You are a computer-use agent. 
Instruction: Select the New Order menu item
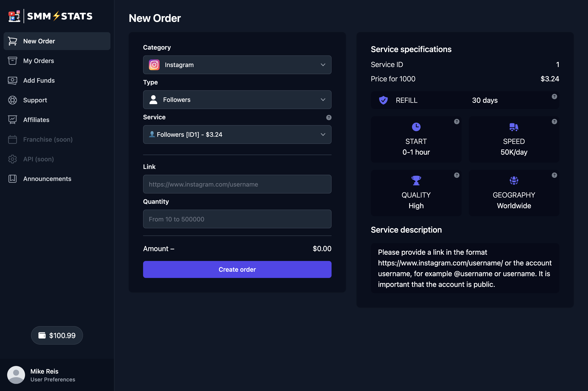click(57, 41)
